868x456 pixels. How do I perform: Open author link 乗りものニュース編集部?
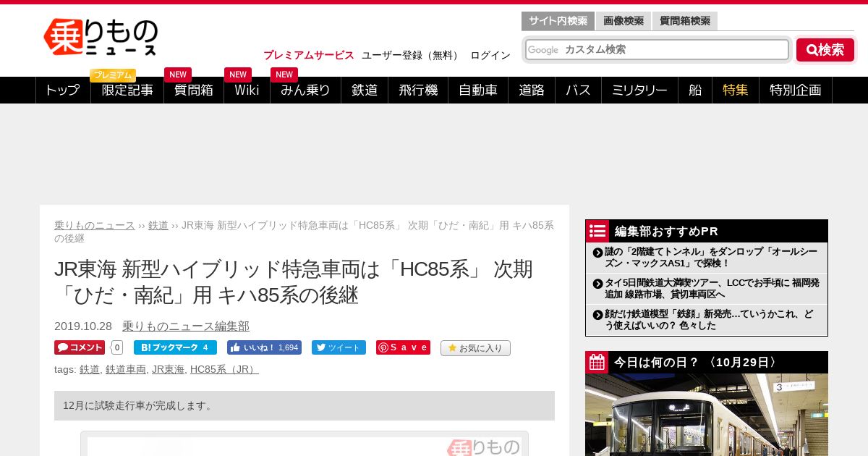click(x=186, y=326)
